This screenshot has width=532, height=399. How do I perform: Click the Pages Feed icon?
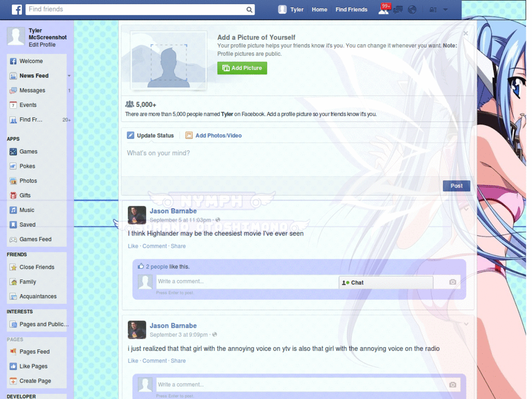tap(13, 352)
